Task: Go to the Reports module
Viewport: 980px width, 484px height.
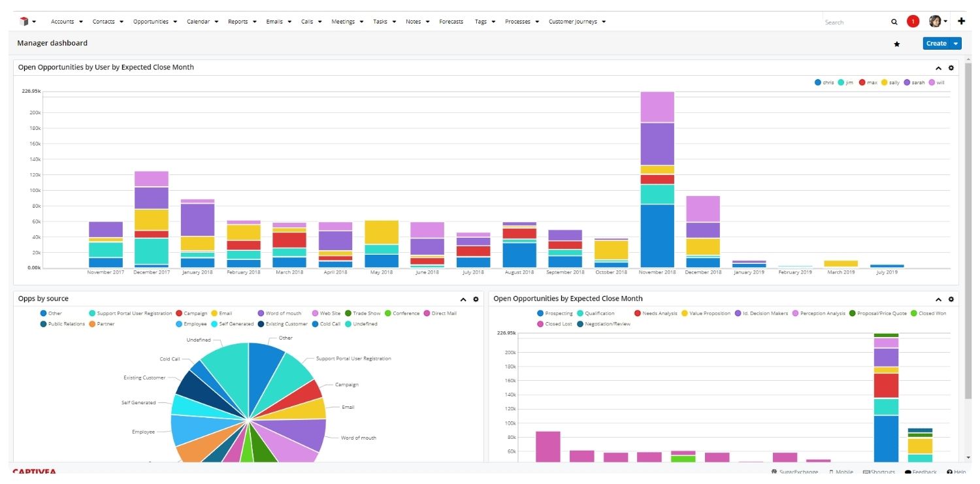Action: point(238,22)
